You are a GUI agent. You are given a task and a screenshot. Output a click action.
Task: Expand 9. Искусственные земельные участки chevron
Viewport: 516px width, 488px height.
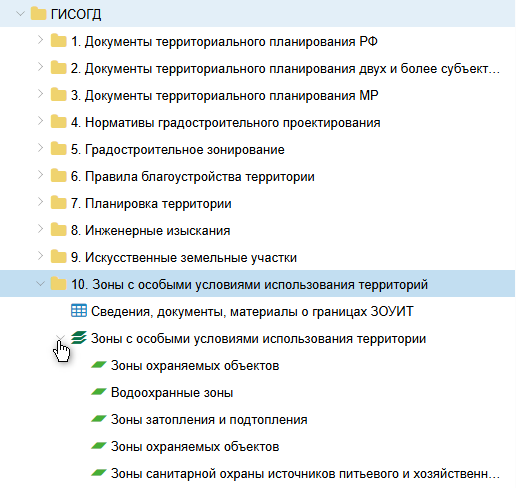click(40, 256)
